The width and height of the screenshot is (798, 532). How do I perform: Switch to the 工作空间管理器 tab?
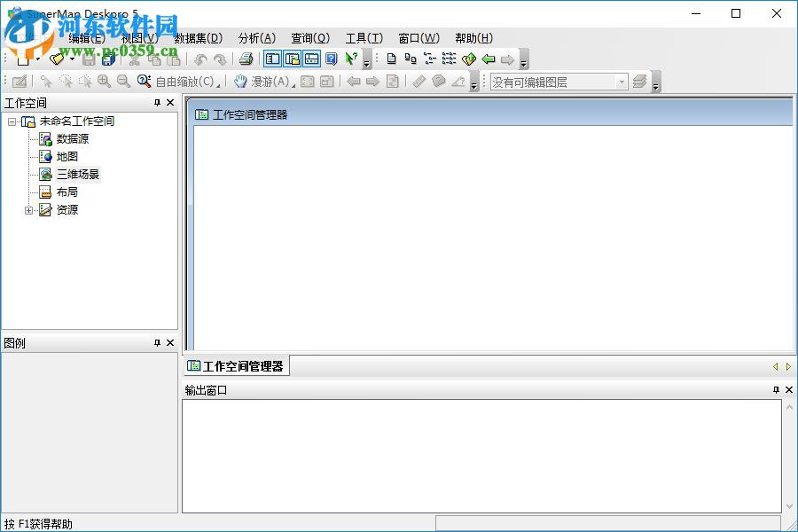coord(235,365)
